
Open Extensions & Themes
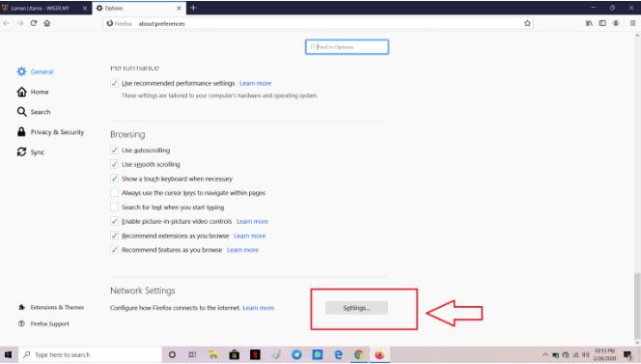point(51,307)
